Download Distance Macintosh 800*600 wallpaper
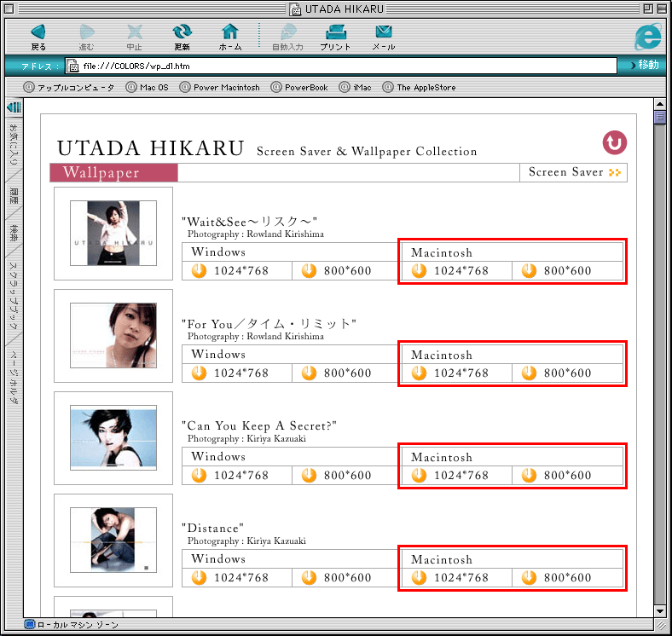Viewport: 672px width, 636px height. [x=567, y=578]
